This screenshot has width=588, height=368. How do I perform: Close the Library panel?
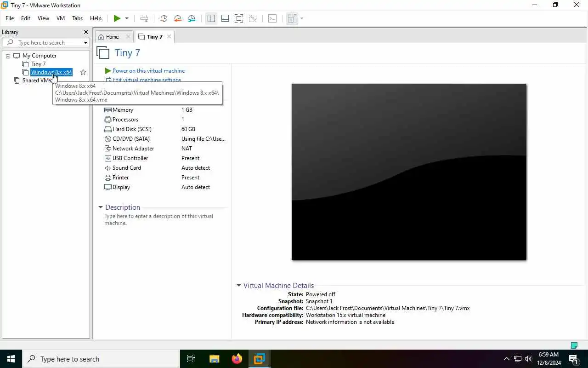[x=86, y=32]
